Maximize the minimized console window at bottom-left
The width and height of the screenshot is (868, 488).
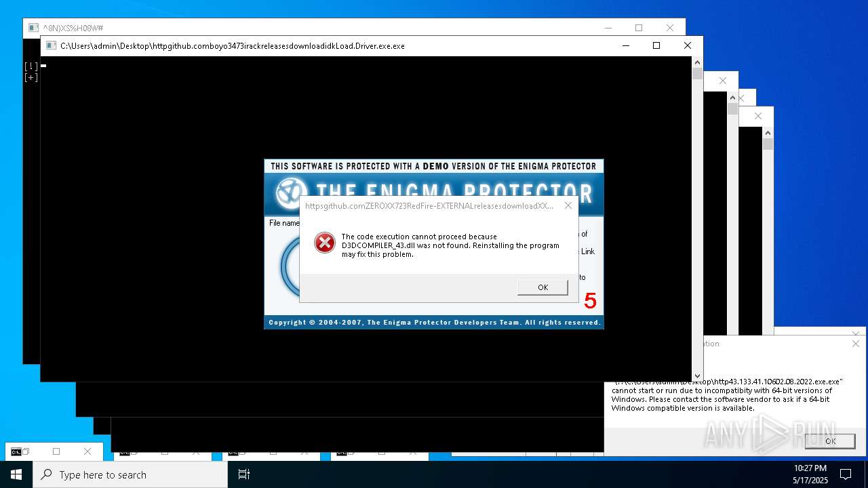click(56, 451)
